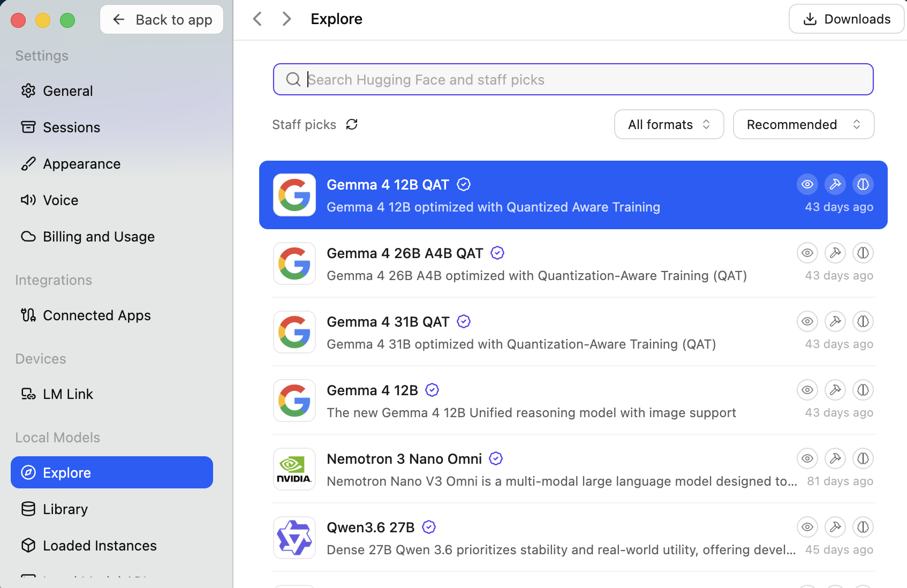Navigate back with the left chevron

point(258,19)
